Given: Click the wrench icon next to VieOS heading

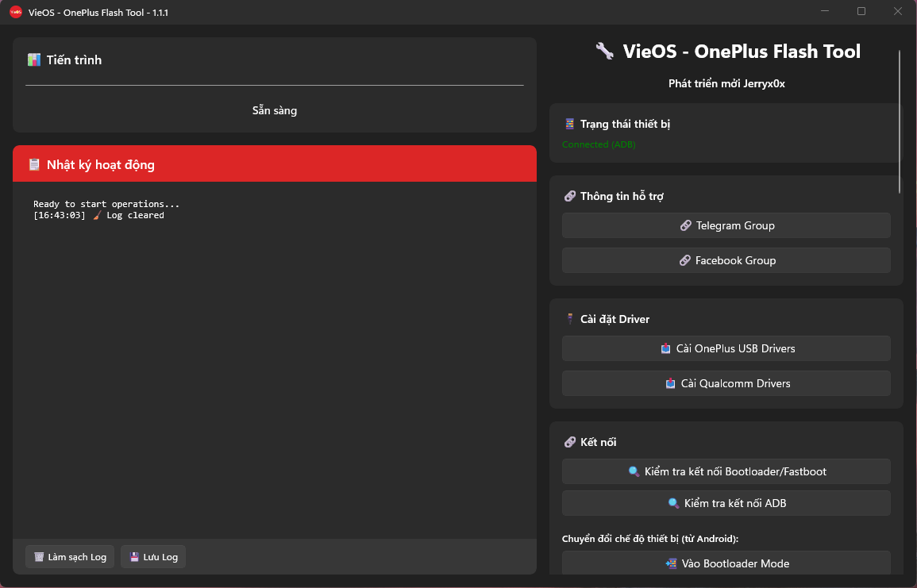Looking at the screenshot, I should (605, 52).
